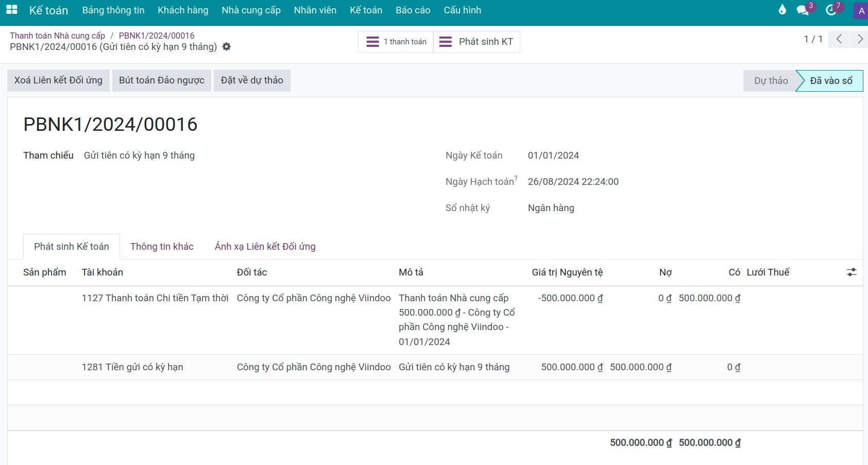Click Đặt về dự thảo button

252,80
